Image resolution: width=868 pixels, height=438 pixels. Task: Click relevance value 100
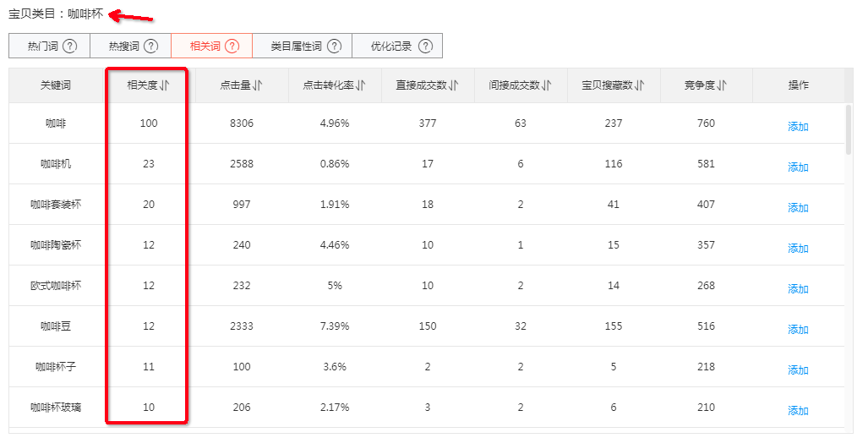[x=149, y=123]
